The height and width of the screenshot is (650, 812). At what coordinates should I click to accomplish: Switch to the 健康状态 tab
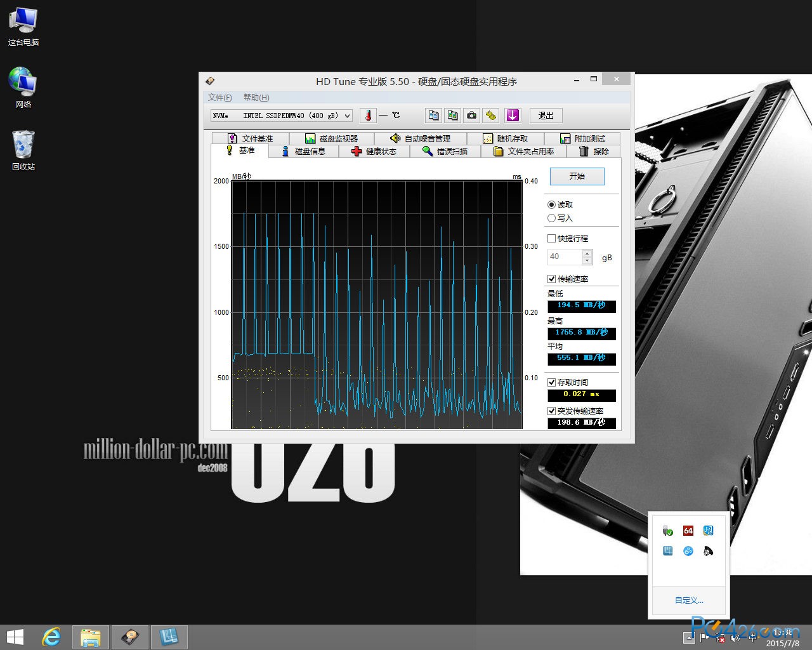coord(374,151)
